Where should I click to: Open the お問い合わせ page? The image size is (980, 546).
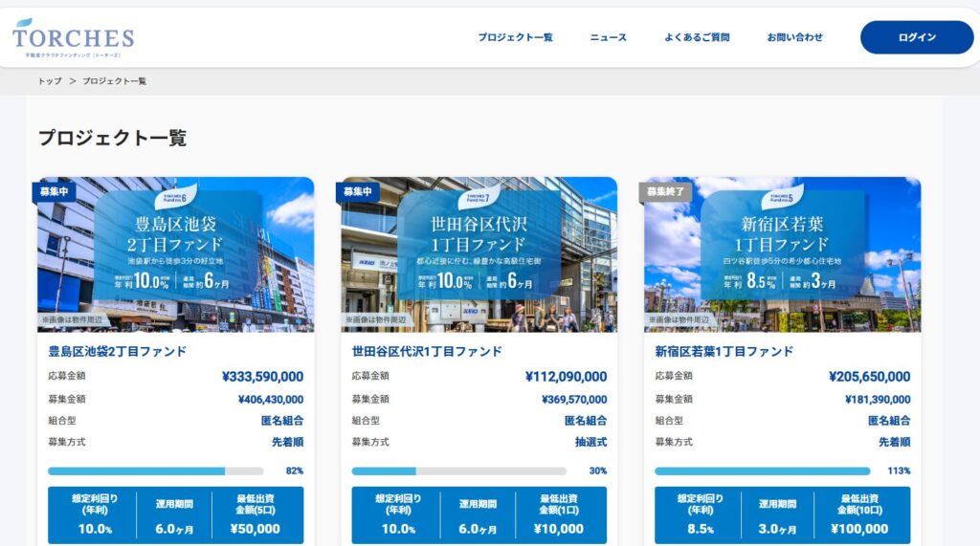point(794,37)
